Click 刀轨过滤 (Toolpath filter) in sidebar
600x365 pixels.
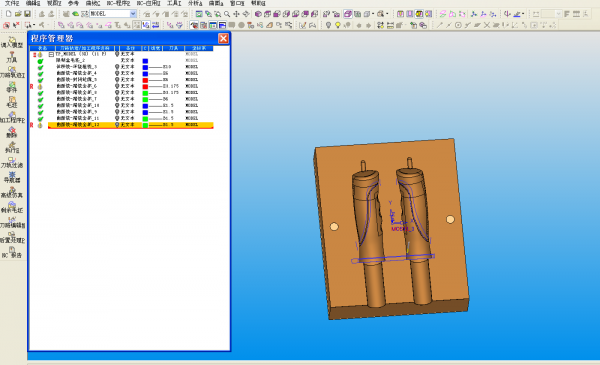(x=12, y=162)
